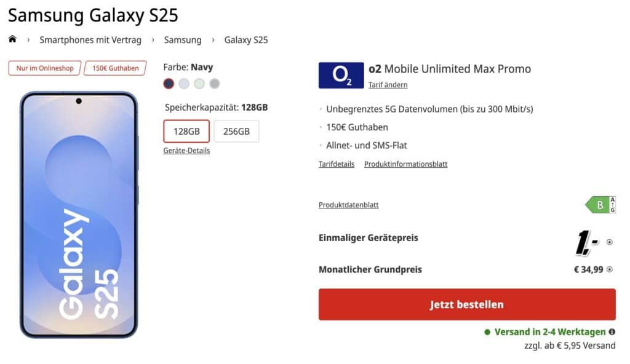Click info icon beside monthly price € 34,99
This screenshot has height=364, width=630.
[610, 269]
